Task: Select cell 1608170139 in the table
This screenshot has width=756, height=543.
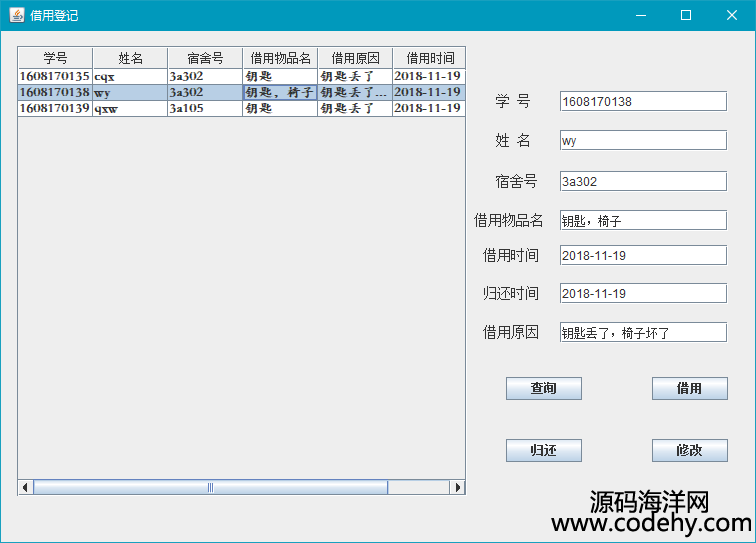Action: (55, 108)
